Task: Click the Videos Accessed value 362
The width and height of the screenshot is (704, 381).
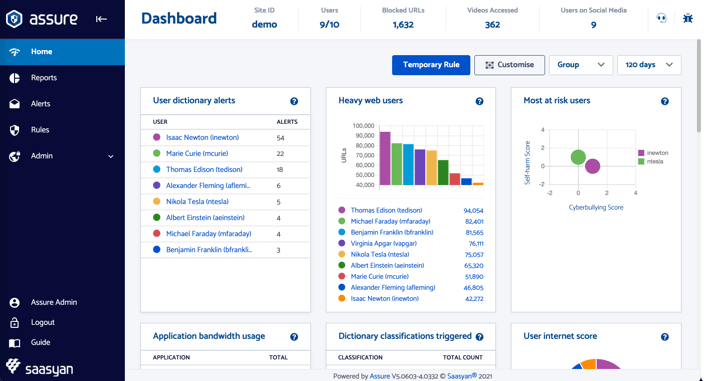Action: pyautogui.click(x=492, y=25)
